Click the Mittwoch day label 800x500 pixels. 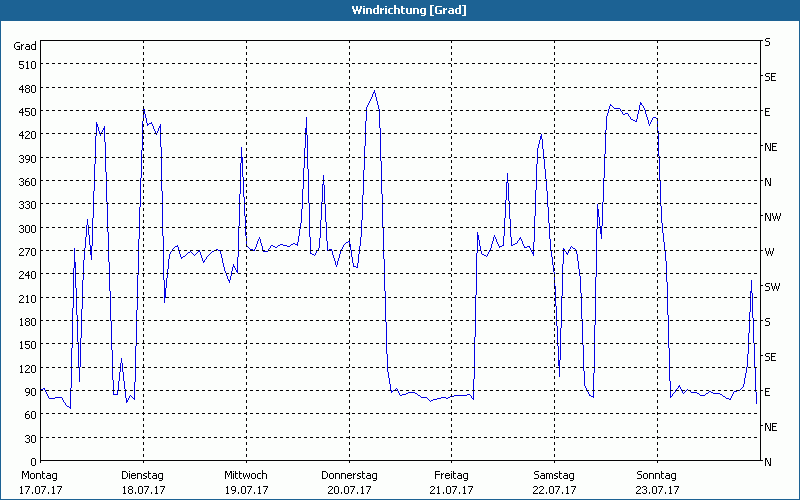coord(245,475)
